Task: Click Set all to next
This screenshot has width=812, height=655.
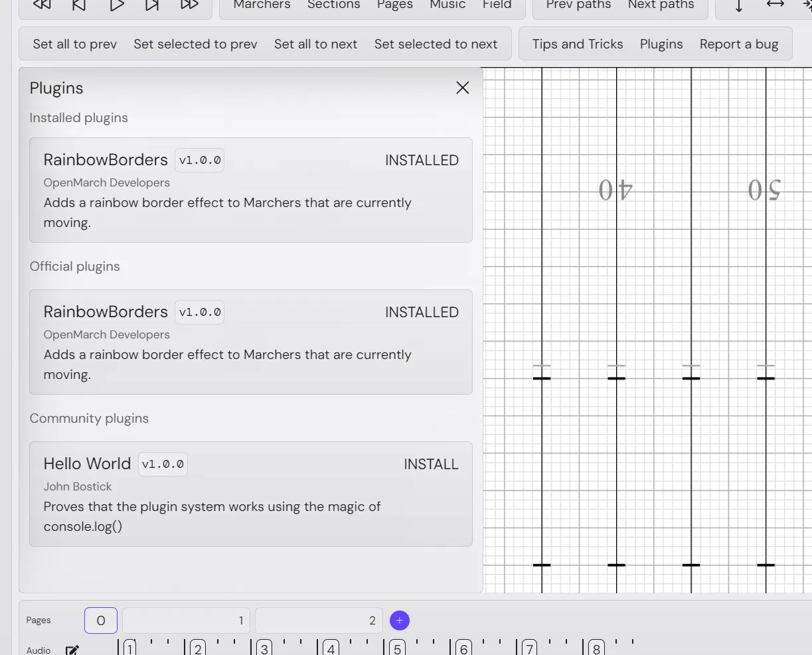Action: coord(315,44)
